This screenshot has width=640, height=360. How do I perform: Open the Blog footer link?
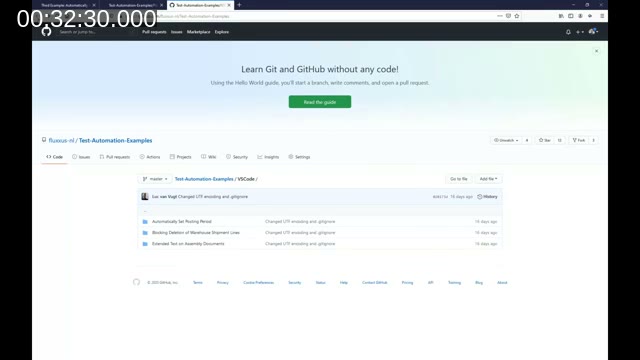pos(479,282)
